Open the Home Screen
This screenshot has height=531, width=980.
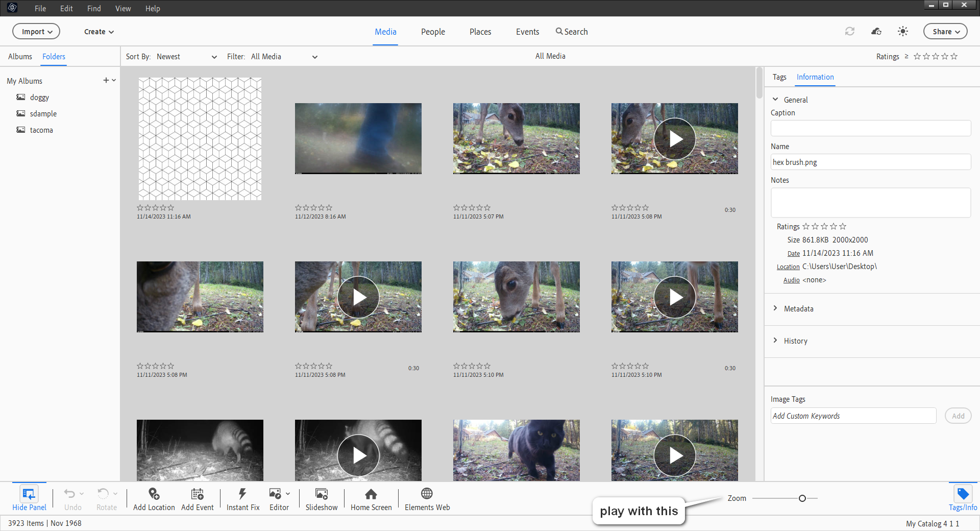click(371, 498)
